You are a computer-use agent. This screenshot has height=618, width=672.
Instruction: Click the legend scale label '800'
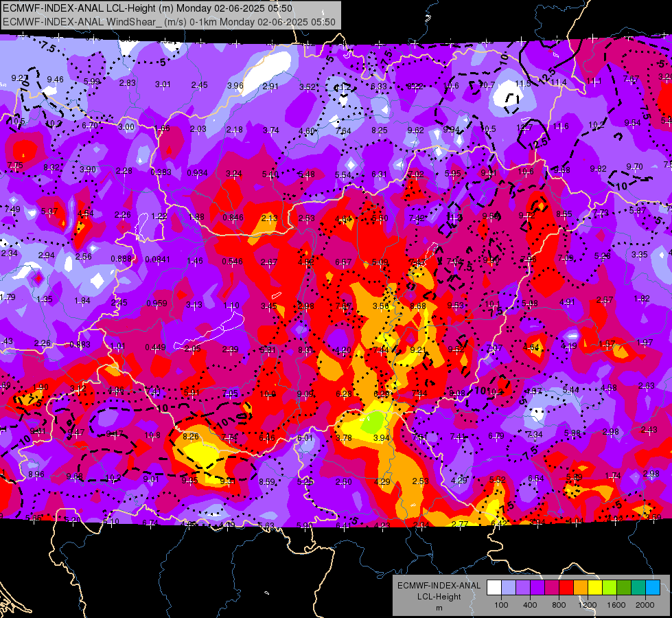pos(559,605)
